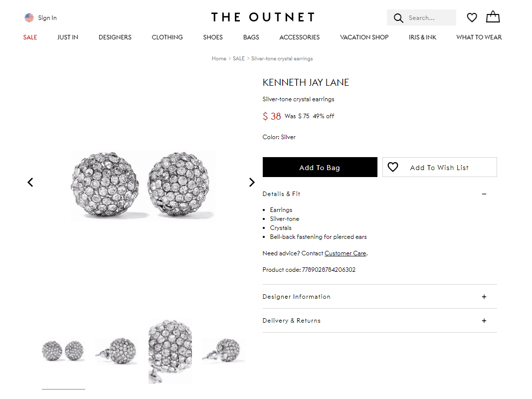Click the search magnifier icon
This screenshot has height=399, width=532.
(398, 18)
